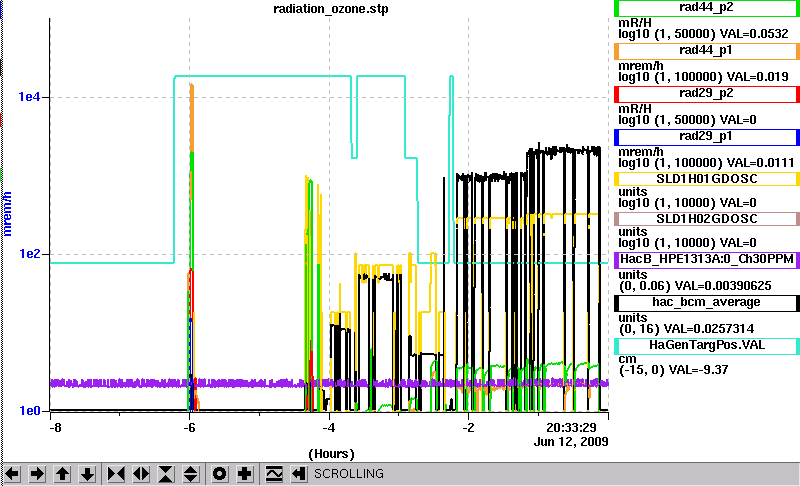Shift the plot up with the up arrow

point(62,474)
